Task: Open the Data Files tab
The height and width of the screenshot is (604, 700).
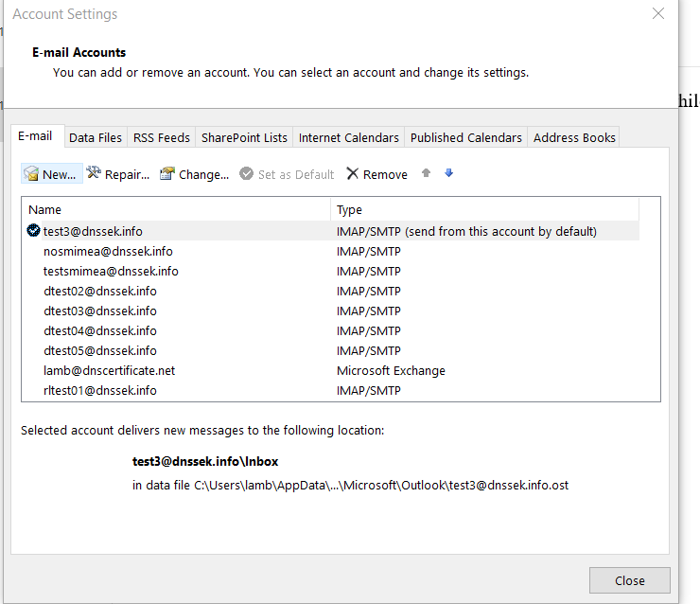Action: pos(96,137)
